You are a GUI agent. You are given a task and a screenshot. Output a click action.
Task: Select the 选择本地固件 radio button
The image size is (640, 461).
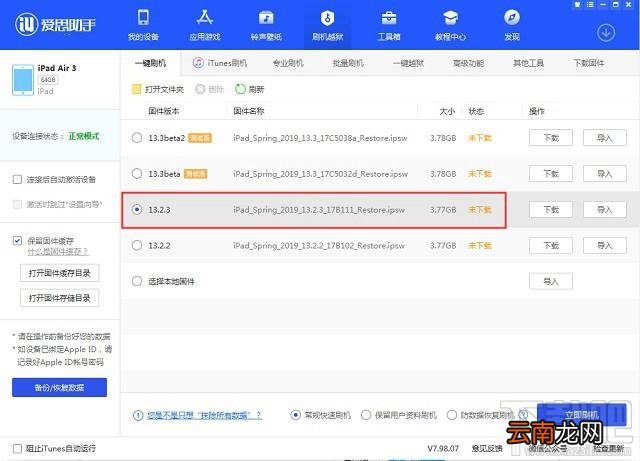click(137, 281)
